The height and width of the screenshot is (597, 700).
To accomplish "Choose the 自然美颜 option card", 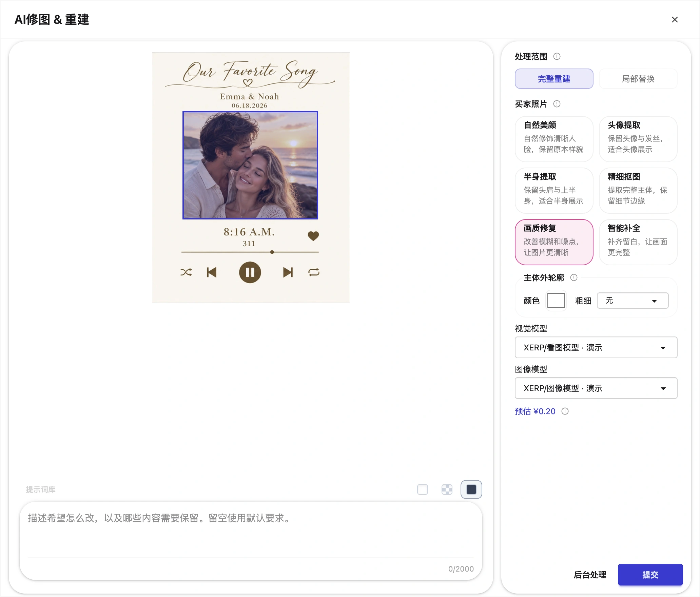I will click(554, 139).
